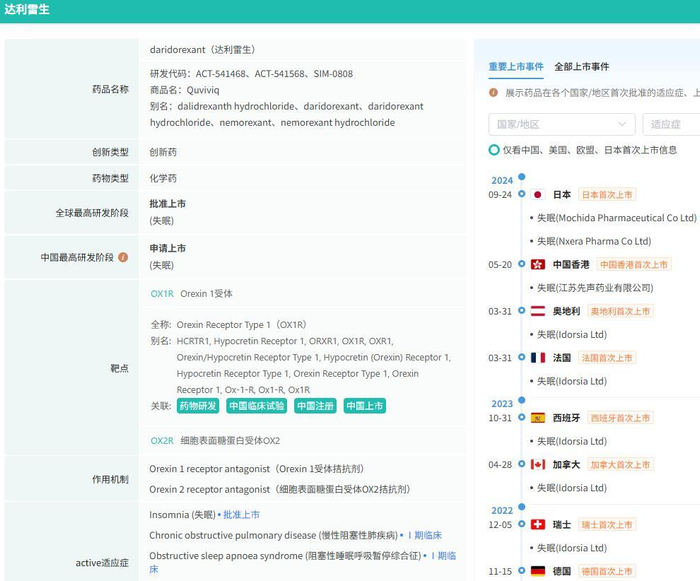Click the info icon beside 中国最高研发阶段
The width and height of the screenshot is (700, 581).
pos(123,257)
